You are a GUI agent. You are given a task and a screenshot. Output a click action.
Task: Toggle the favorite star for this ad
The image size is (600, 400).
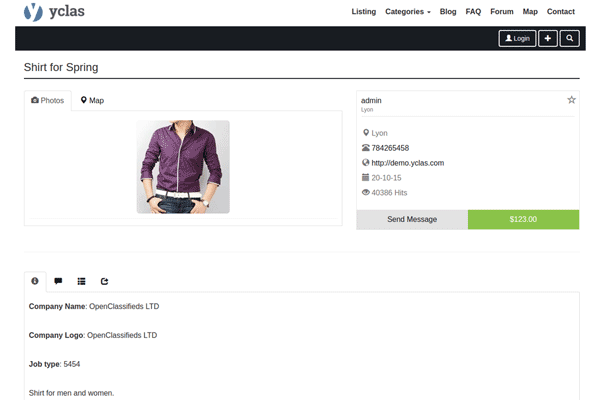tap(571, 100)
